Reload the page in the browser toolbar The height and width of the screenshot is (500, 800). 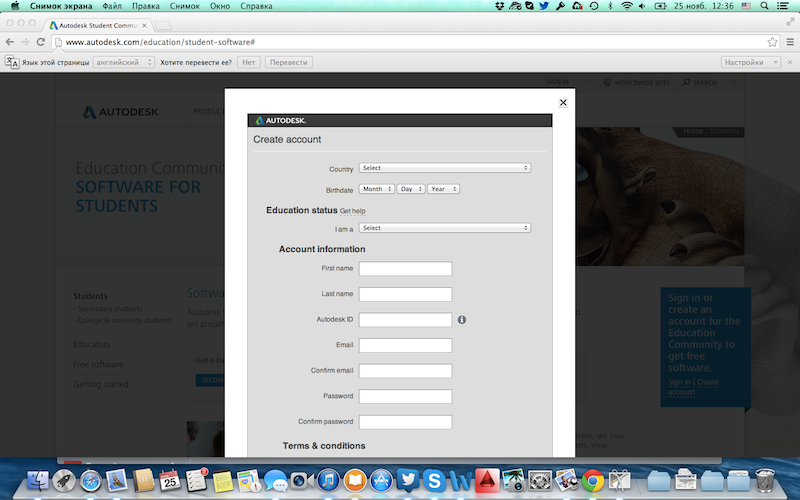[x=41, y=42]
